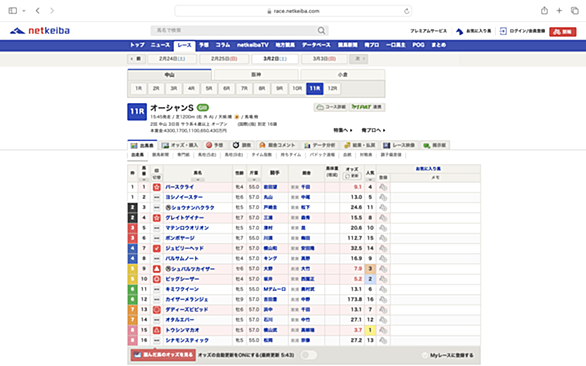Viewport: 586px width, 366px height.
Task: Open the horse name sort dropdown
Action: [x=198, y=180]
